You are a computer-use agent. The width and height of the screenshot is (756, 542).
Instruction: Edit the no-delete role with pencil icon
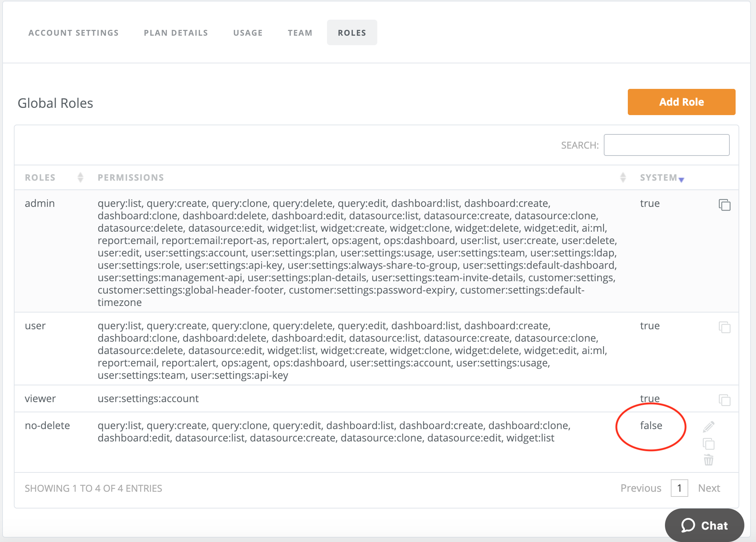point(708,427)
